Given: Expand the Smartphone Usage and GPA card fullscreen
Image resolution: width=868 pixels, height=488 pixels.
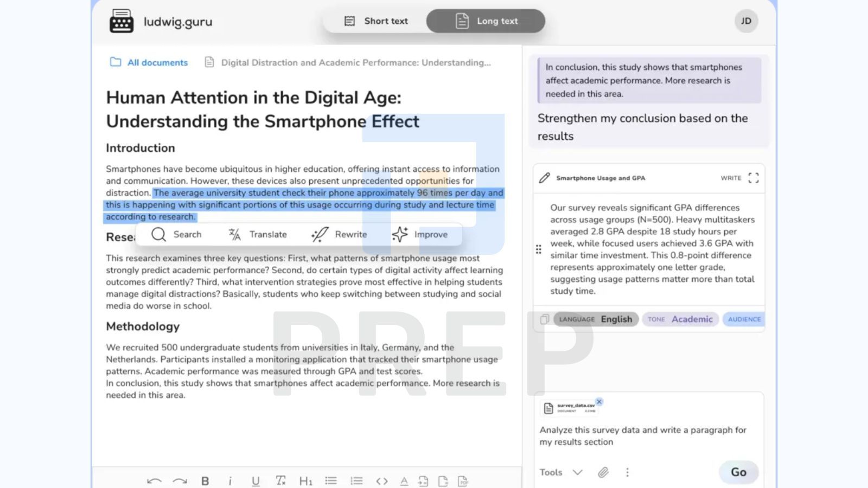Looking at the screenshot, I should 753,178.
